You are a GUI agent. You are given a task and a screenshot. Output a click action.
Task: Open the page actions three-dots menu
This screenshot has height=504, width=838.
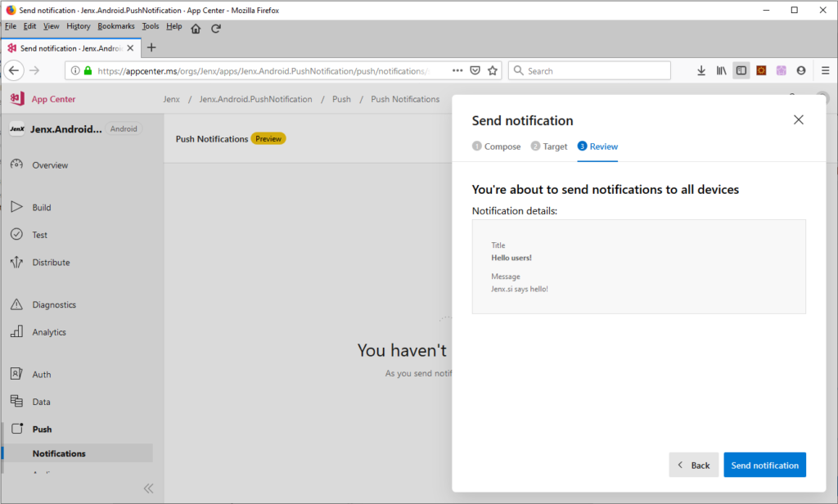tap(457, 70)
